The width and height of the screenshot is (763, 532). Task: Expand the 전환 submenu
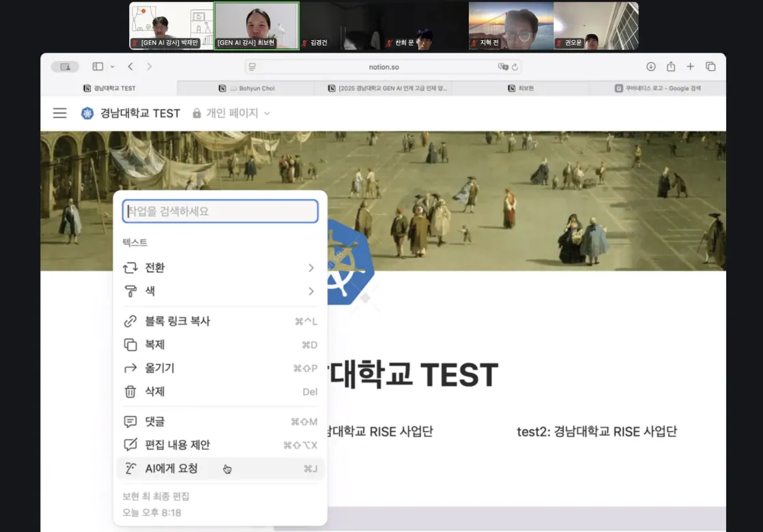pyautogui.click(x=220, y=268)
